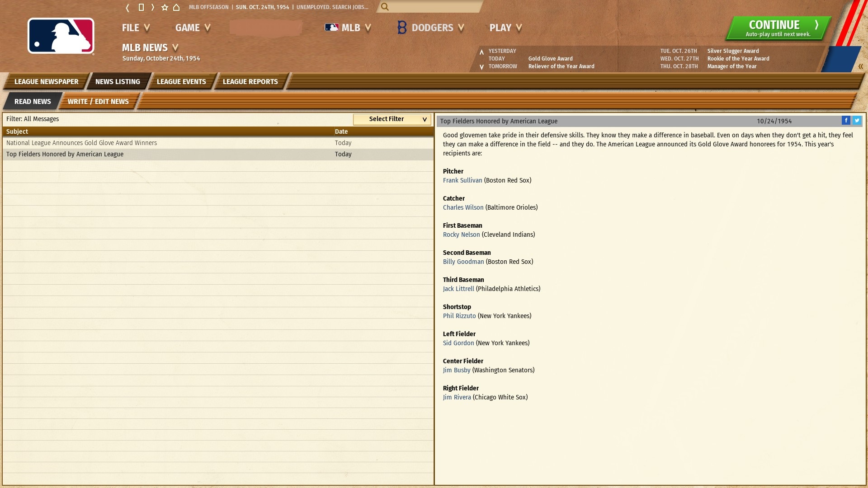Open the Dodgers team menu

(x=431, y=28)
